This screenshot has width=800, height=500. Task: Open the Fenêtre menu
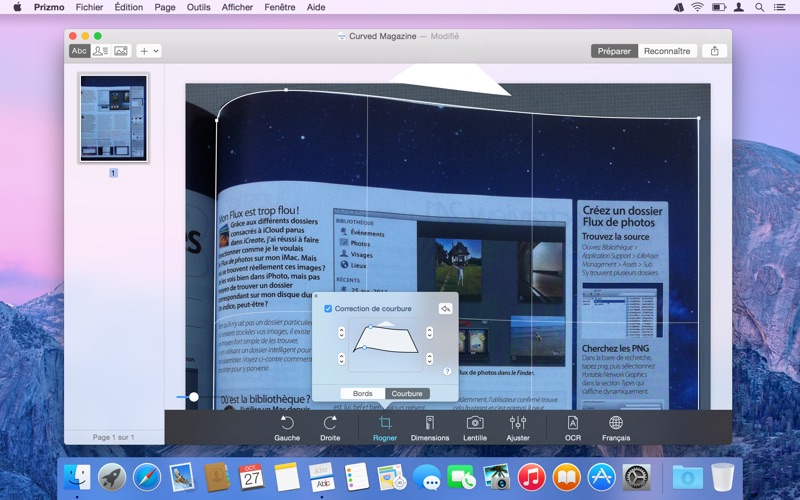coord(280,7)
